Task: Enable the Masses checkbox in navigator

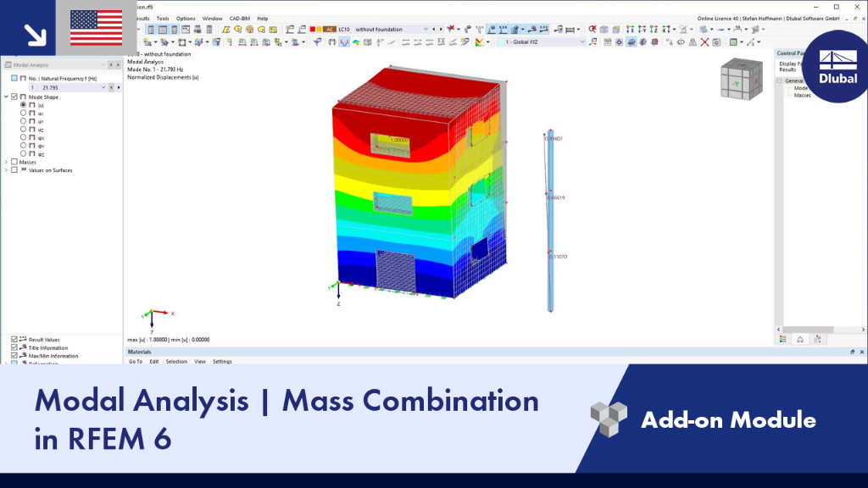Action: pos(14,162)
